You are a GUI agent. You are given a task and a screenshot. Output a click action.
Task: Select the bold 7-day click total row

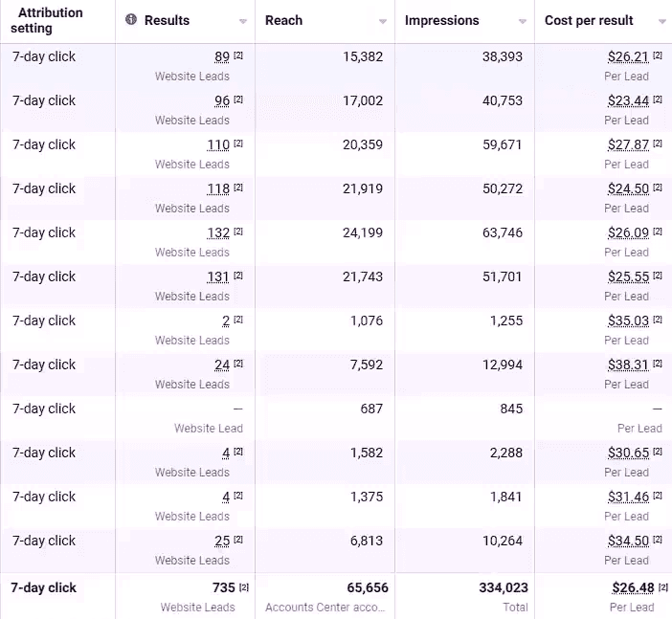tap(43, 587)
